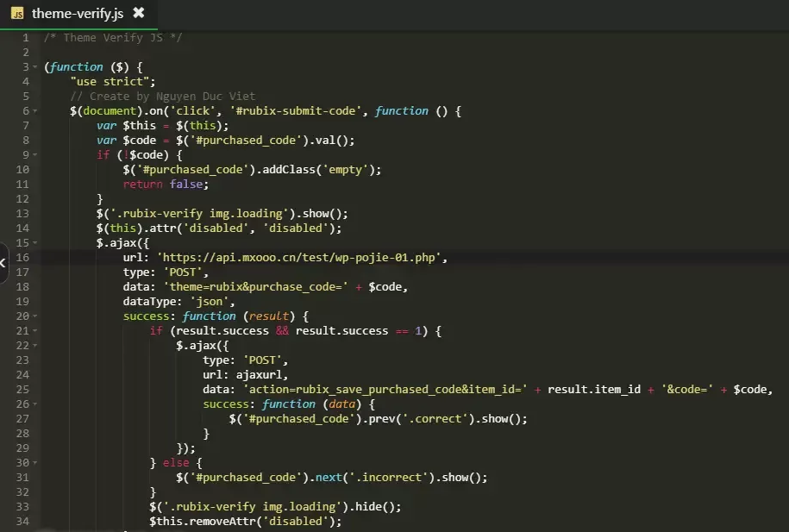Viewport: 789px width, 532px height.
Task: Select the theme-verify.js tab label
Action: (78, 13)
